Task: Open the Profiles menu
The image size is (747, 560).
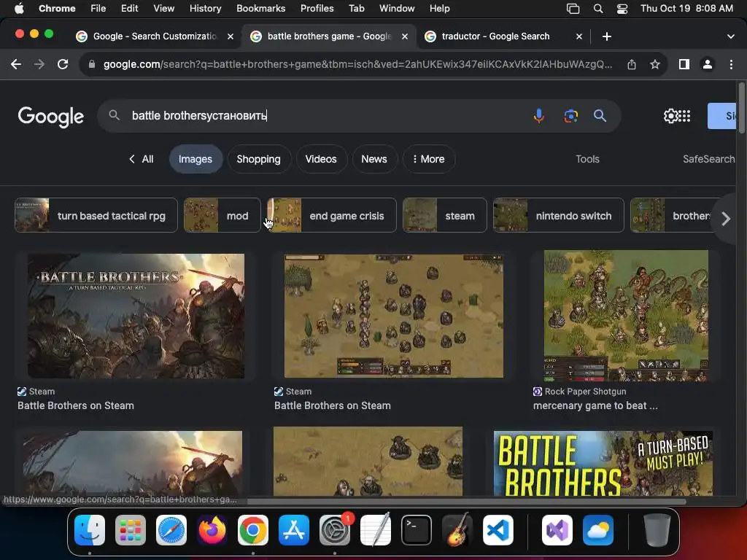Action: (x=317, y=9)
